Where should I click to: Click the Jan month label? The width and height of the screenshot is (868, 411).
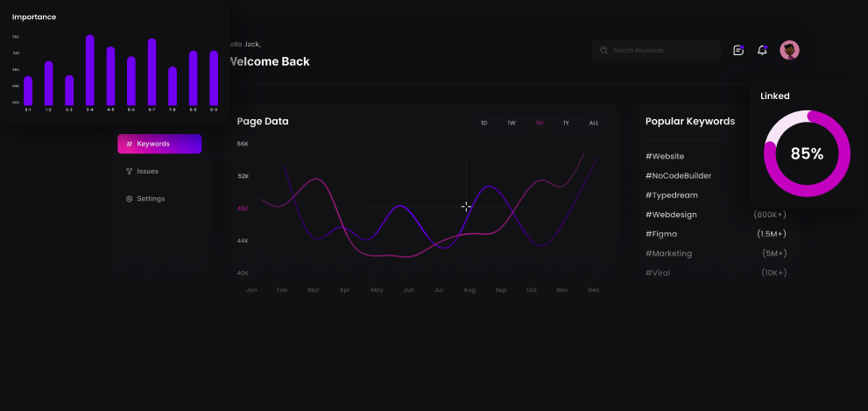[251, 290]
